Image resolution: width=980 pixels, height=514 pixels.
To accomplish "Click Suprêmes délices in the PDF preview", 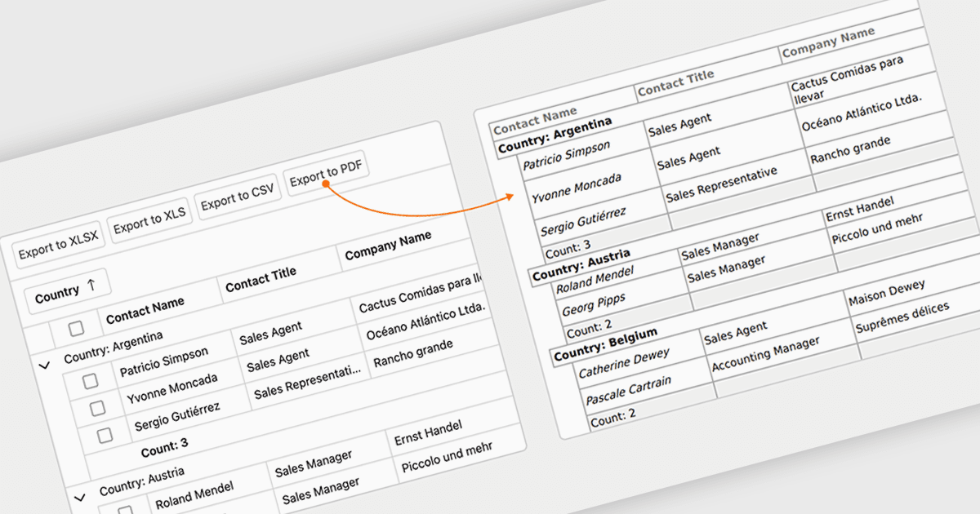I will pyautogui.click(x=902, y=318).
